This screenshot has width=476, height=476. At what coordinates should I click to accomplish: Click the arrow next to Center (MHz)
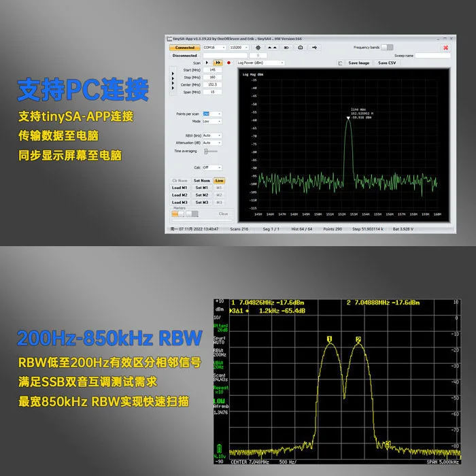click(x=173, y=83)
